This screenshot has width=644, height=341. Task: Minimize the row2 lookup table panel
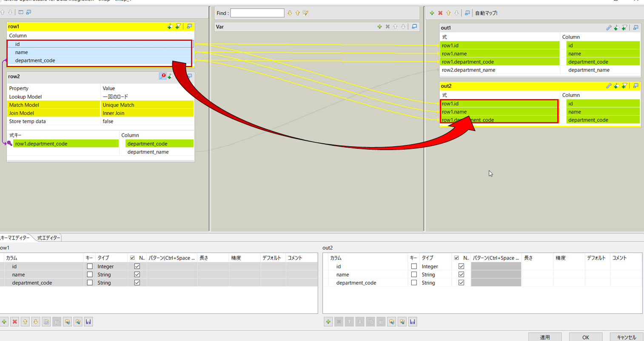point(189,75)
